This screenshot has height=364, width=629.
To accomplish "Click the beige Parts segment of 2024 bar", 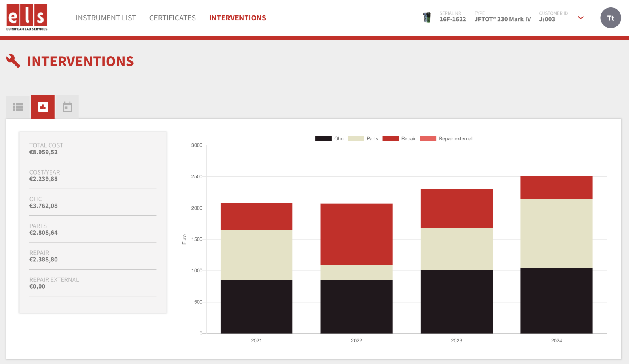I will [556, 233].
